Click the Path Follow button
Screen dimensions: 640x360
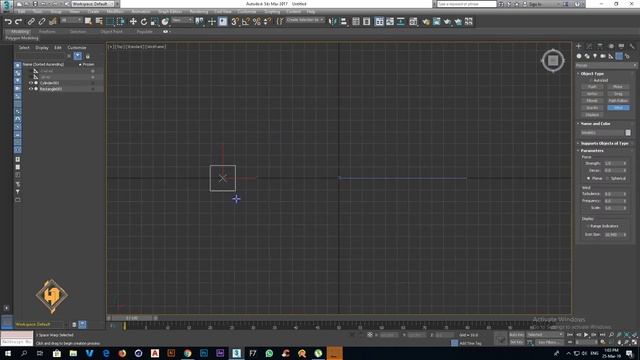point(618,100)
